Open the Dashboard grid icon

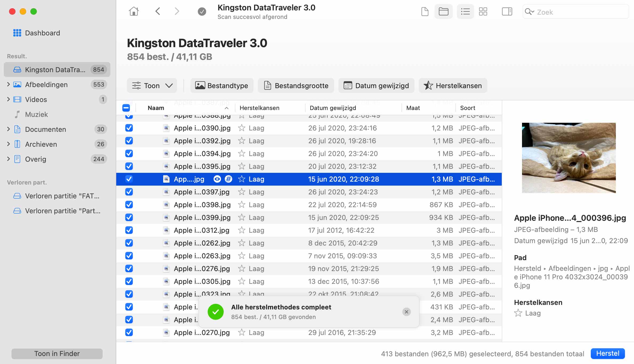pos(17,33)
